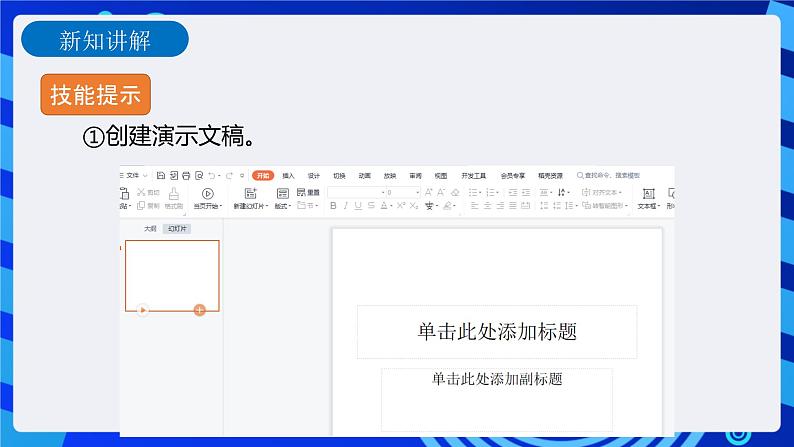
Task: Open the 文件 file menu dropdown
Action: point(134,175)
